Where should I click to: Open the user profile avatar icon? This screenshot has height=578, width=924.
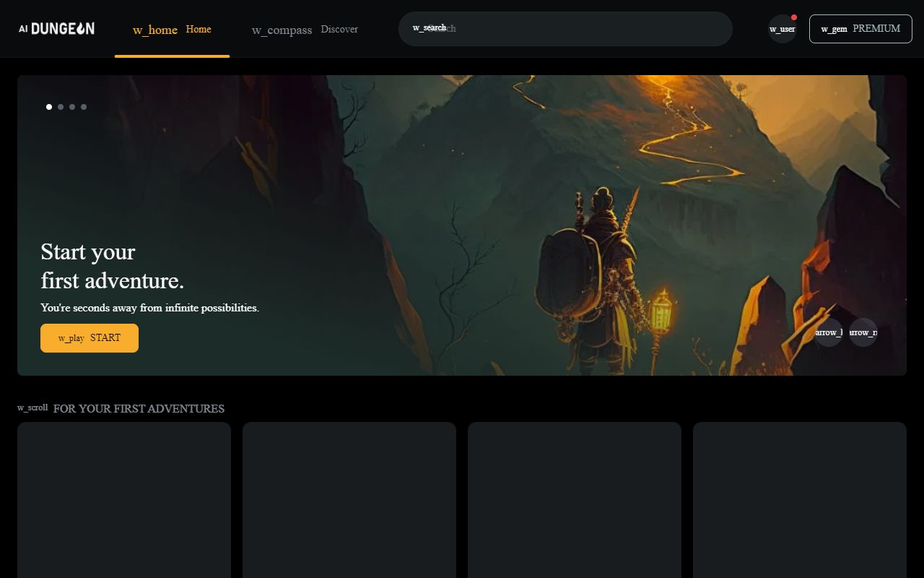(x=782, y=29)
